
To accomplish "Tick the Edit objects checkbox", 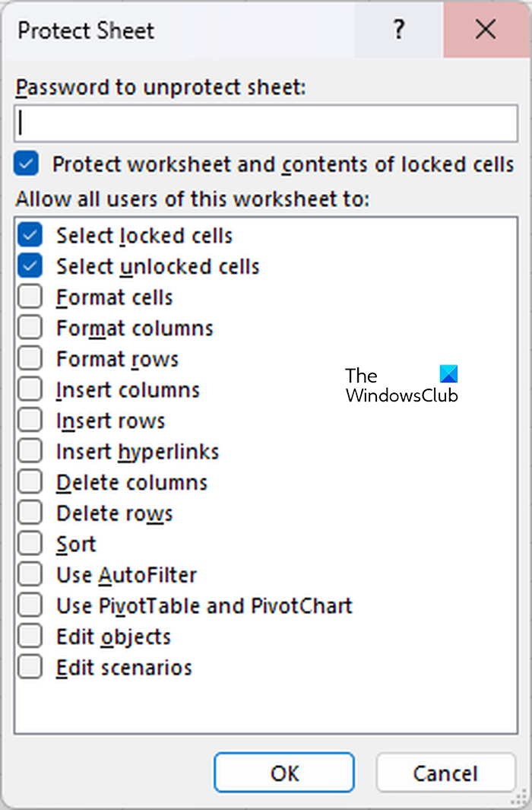I will [x=30, y=637].
